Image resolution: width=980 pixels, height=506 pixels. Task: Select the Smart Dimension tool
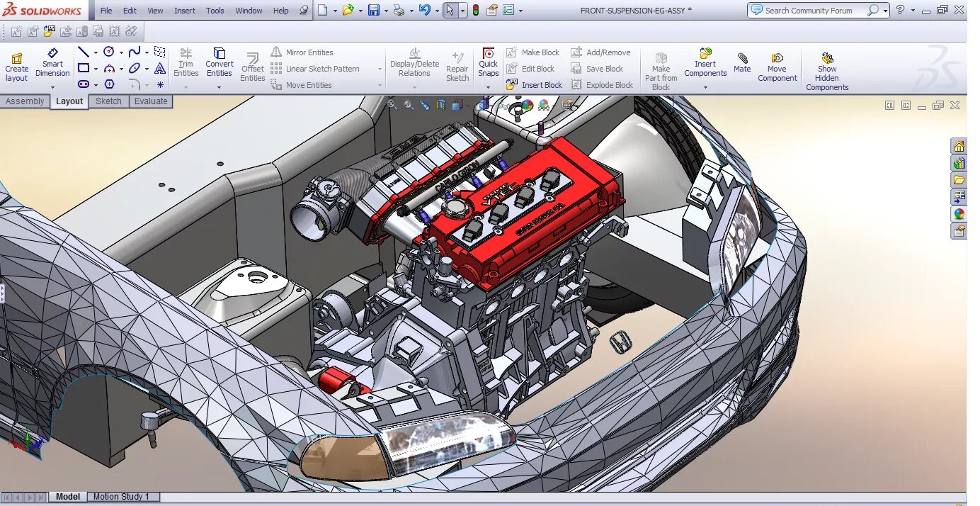(52, 54)
